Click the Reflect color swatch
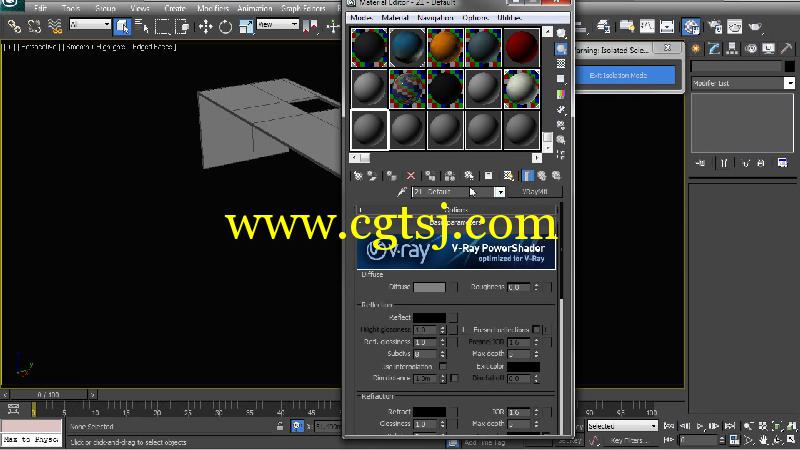Viewport: 800px width, 450px height. pos(429,317)
